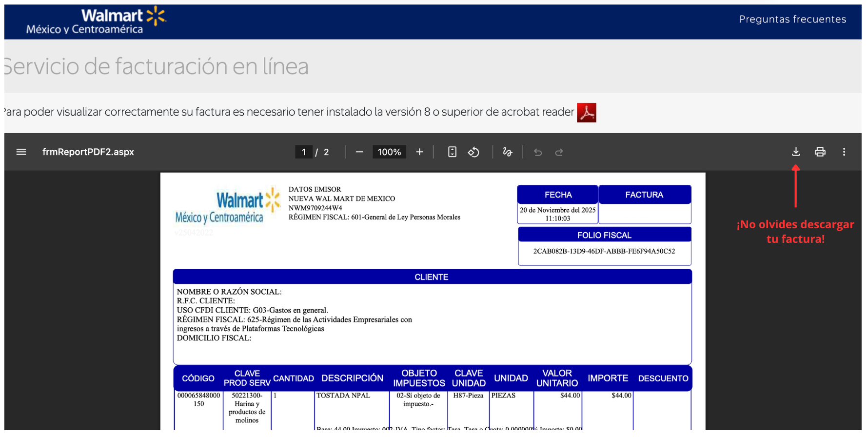This screenshot has width=868, height=437.
Task: Click $44.00 in the IMPORTE column
Action: pyautogui.click(x=621, y=396)
